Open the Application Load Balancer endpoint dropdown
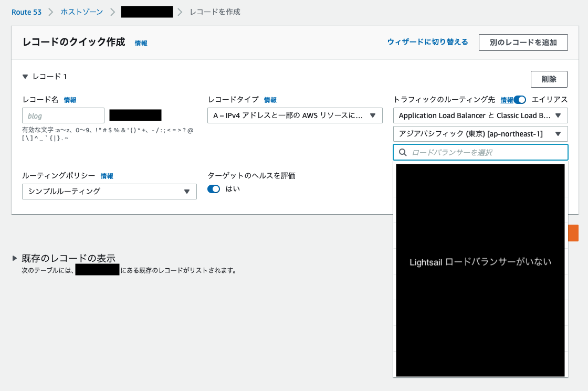The height and width of the screenshot is (391, 588). pyautogui.click(x=480, y=115)
